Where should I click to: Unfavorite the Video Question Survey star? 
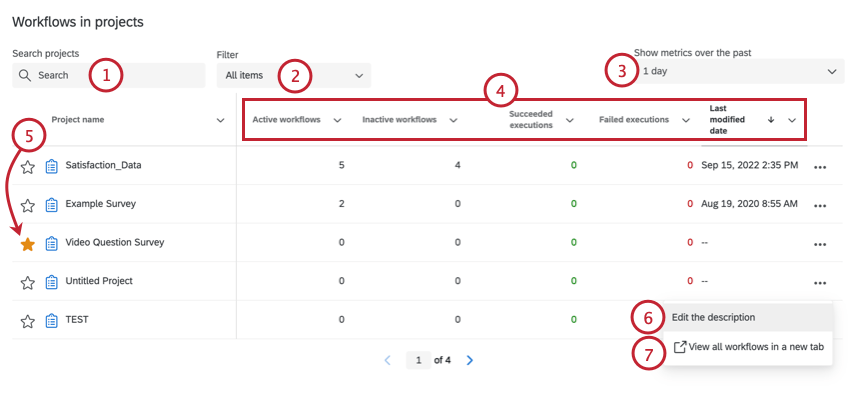click(28, 244)
